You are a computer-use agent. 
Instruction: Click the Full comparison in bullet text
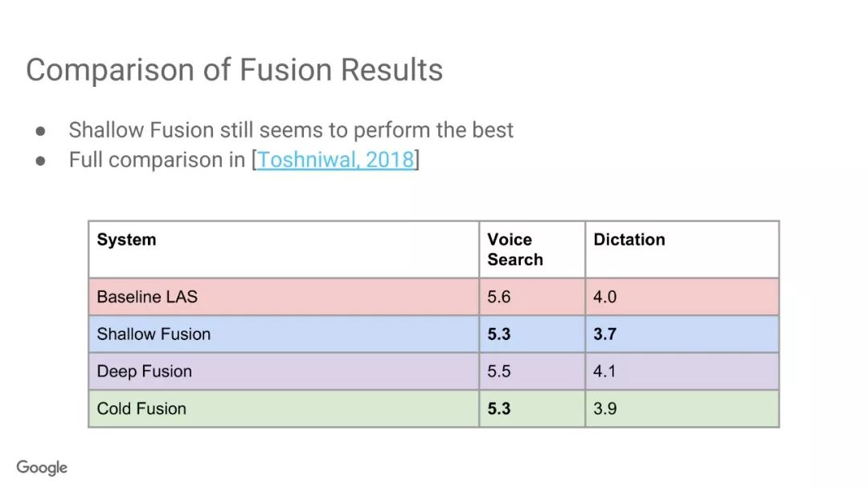[157, 160]
